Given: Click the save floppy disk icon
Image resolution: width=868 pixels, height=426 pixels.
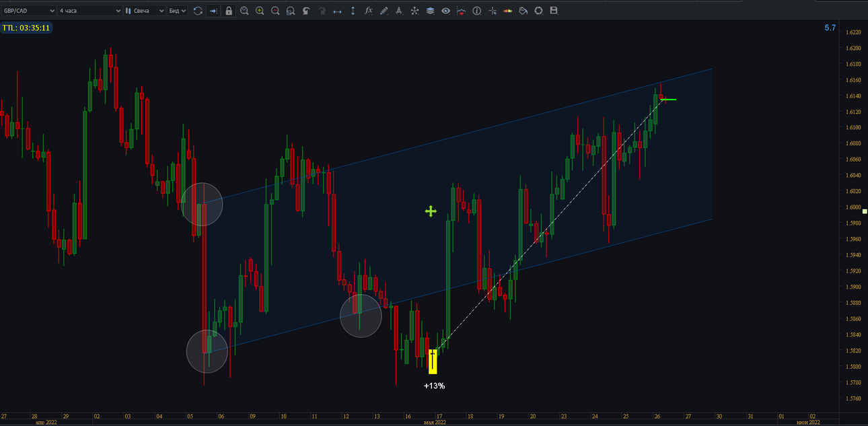Looking at the screenshot, I should point(554,11).
